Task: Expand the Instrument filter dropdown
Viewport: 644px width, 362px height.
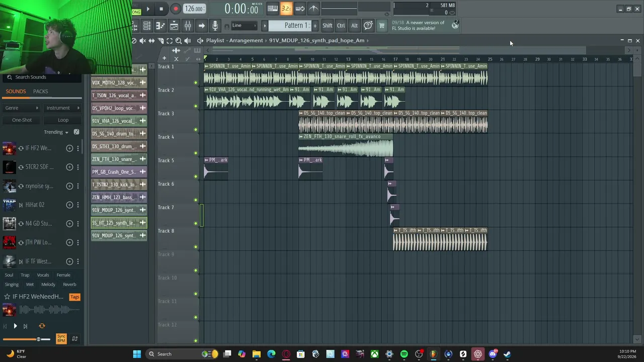Action: [63, 108]
